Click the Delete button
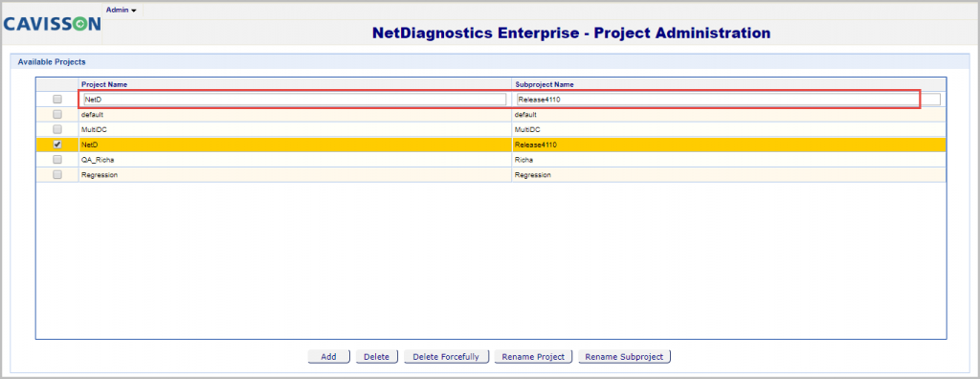 tap(377, 356)
